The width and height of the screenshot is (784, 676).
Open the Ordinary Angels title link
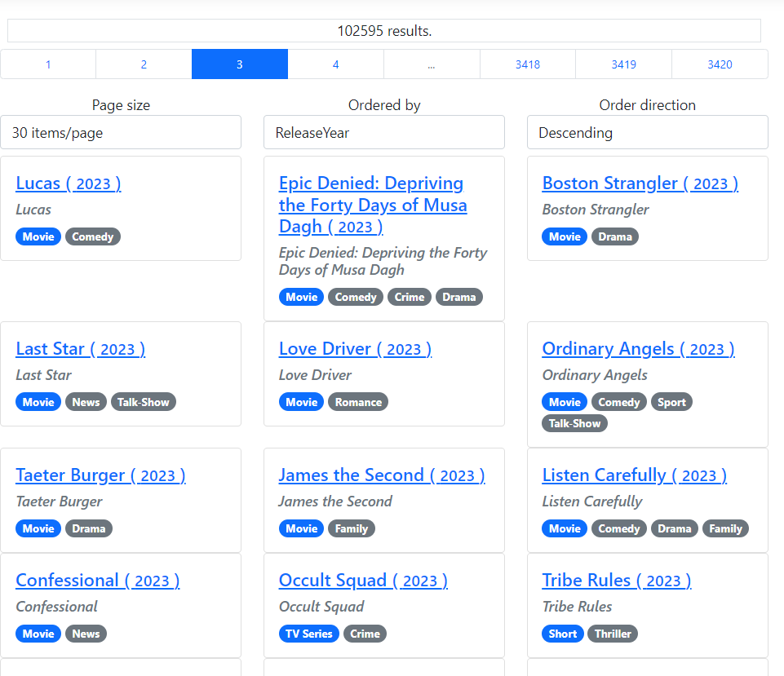point(638,349)
